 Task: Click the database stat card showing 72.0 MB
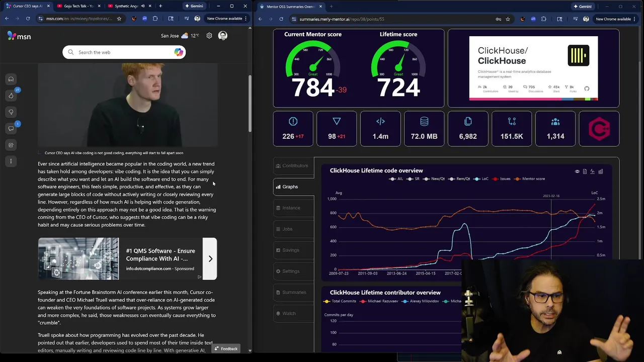pos(424,129)
